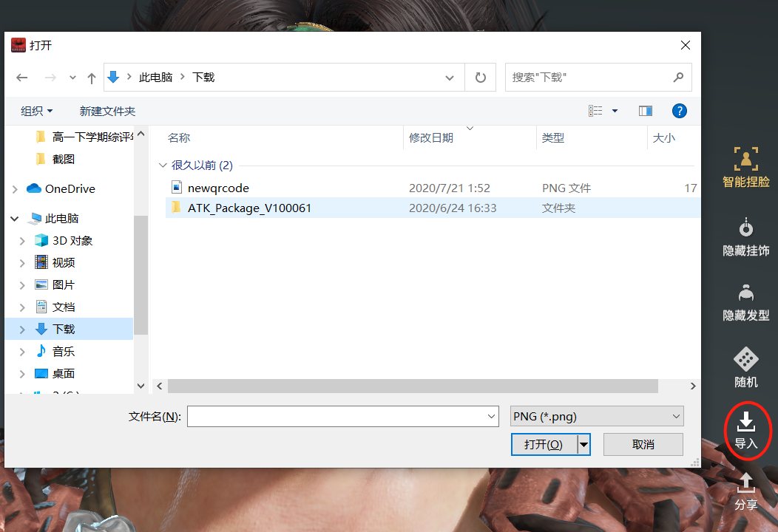Click the blue download arrow in address bar
Screen dimensions: 778x532
(113, 77)
